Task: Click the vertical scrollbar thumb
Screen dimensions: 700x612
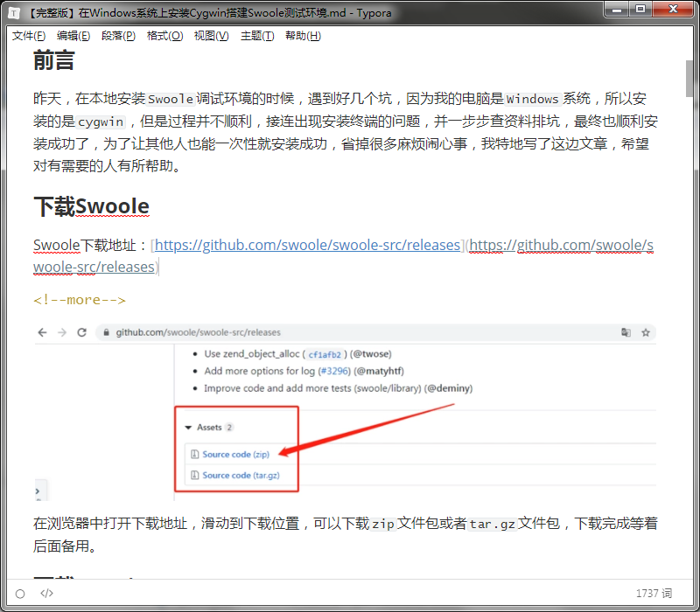Action: (689, 78)
